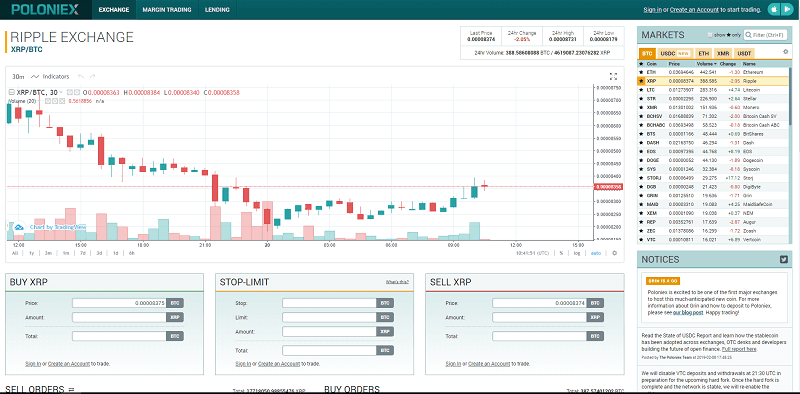Set chart range to 1d
The height and width of the screenshot is (394, 800).
115,253
